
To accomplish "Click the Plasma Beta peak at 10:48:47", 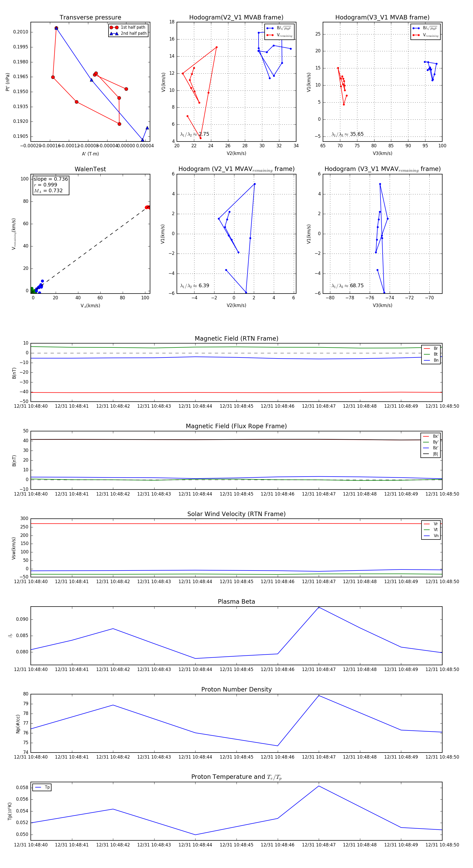I will [x=319, y=607].
